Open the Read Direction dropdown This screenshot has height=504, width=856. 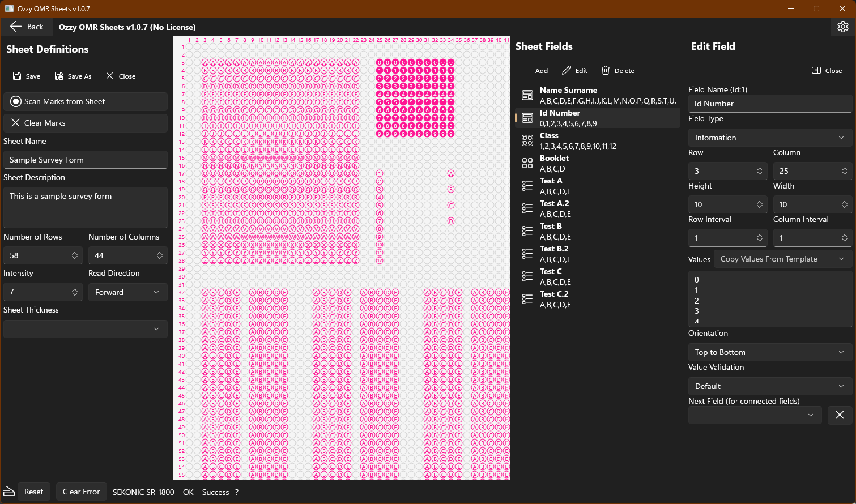(x=127, y=292)
